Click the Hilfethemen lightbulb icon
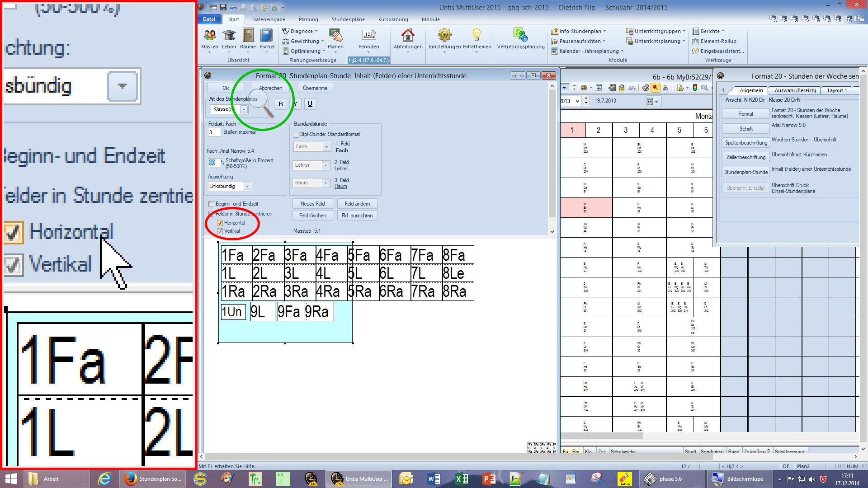Screen dimensions: 868x488 tap(476, 35)
